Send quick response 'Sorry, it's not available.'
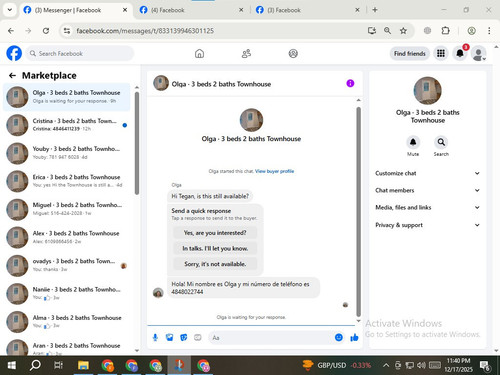The width and height of the screenshot is (500, 375). (215, 264)
